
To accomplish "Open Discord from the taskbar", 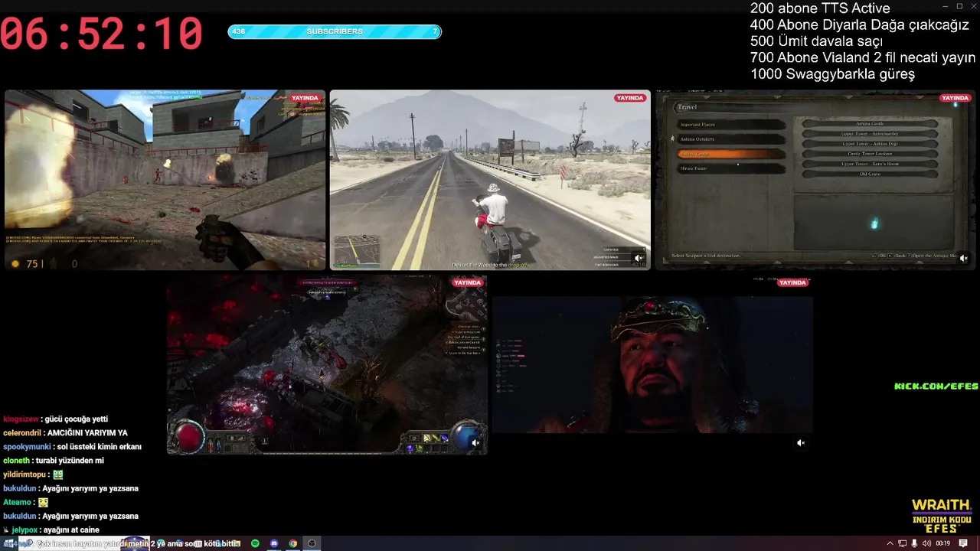I will click(274, 543).
